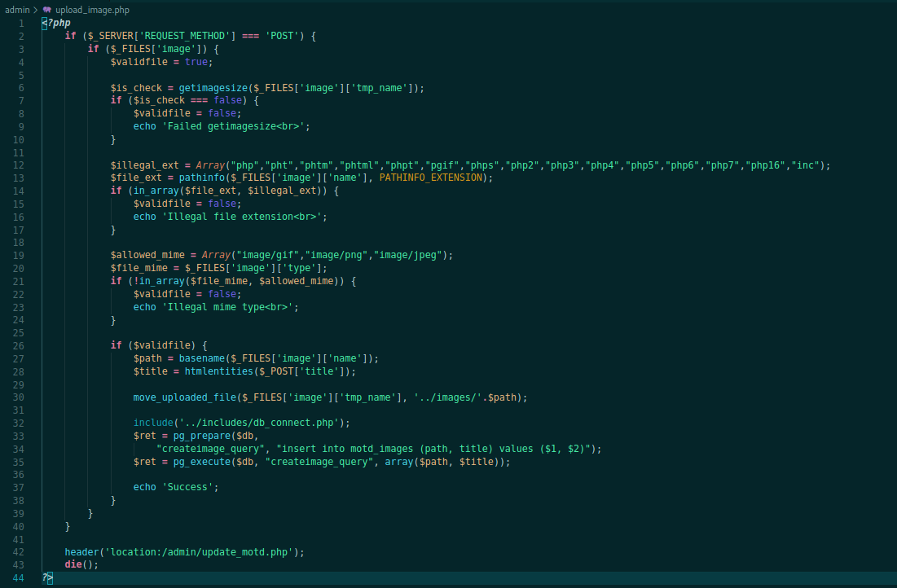Click PATHINFO_EXTENSION constant

coord(431,178)
